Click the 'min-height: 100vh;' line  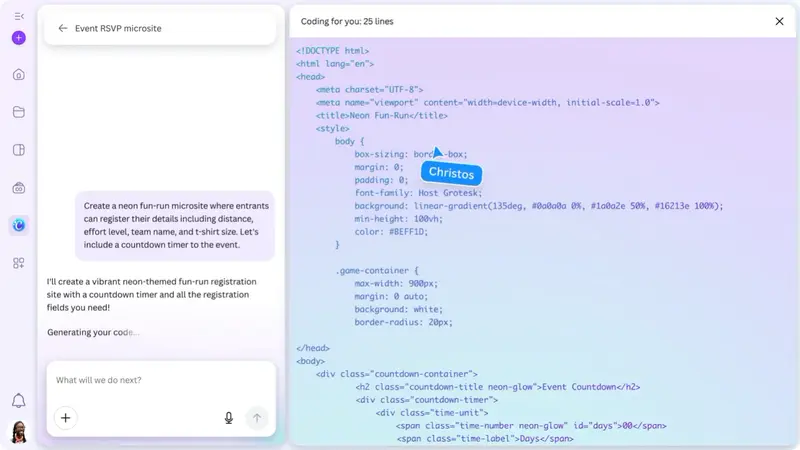click(x=398, y=219)
